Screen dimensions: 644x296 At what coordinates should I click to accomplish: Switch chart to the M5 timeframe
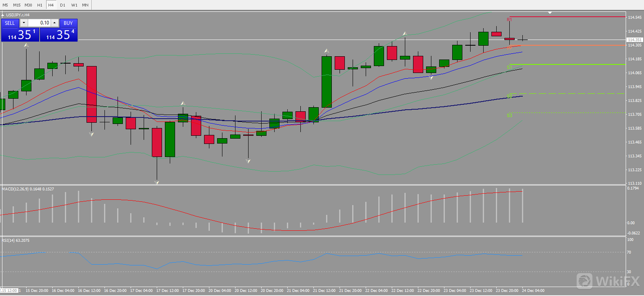coord(5,5)
